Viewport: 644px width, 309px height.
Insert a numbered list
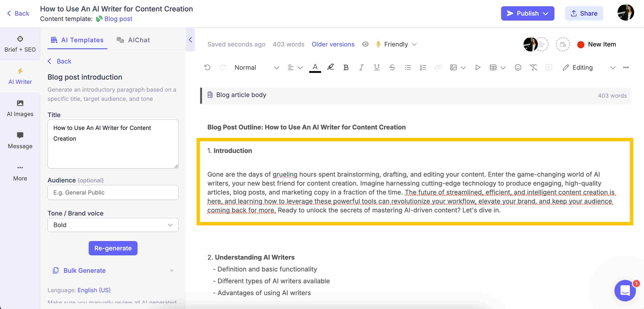coord(423,67)
